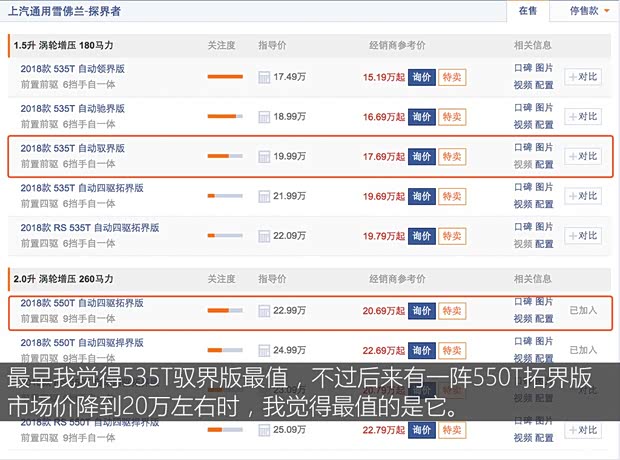Open calculator icon beside 19.99万 price
The image size is (620, 460).
264,157
